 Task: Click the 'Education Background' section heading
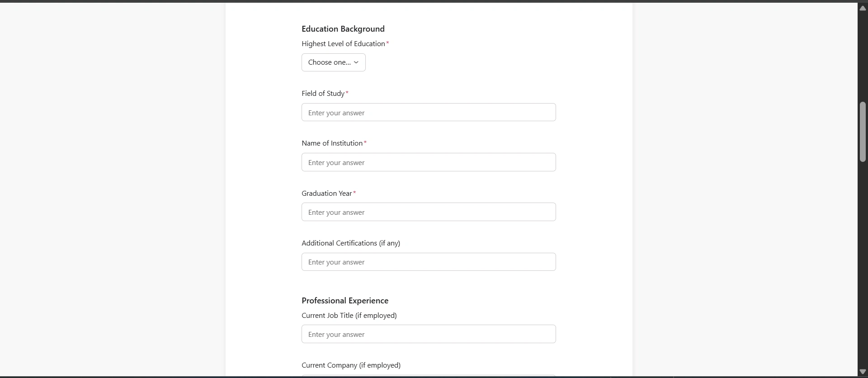[x=343, y=29]
